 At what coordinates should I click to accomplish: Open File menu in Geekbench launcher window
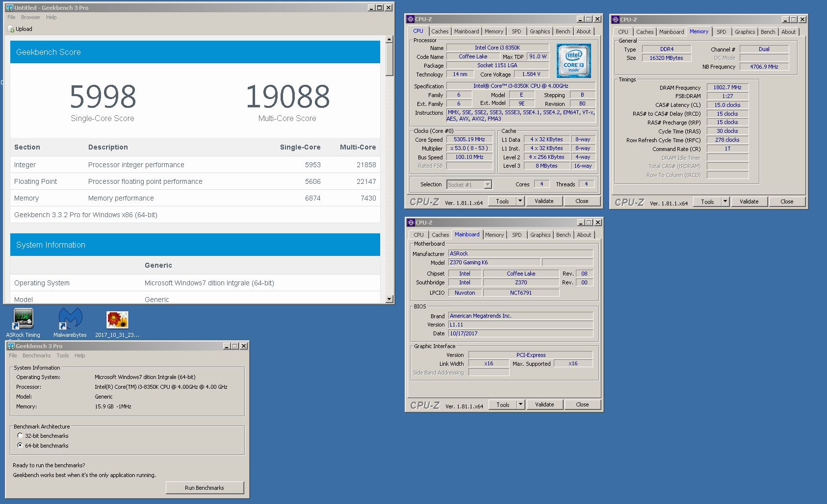click(13, 355)
